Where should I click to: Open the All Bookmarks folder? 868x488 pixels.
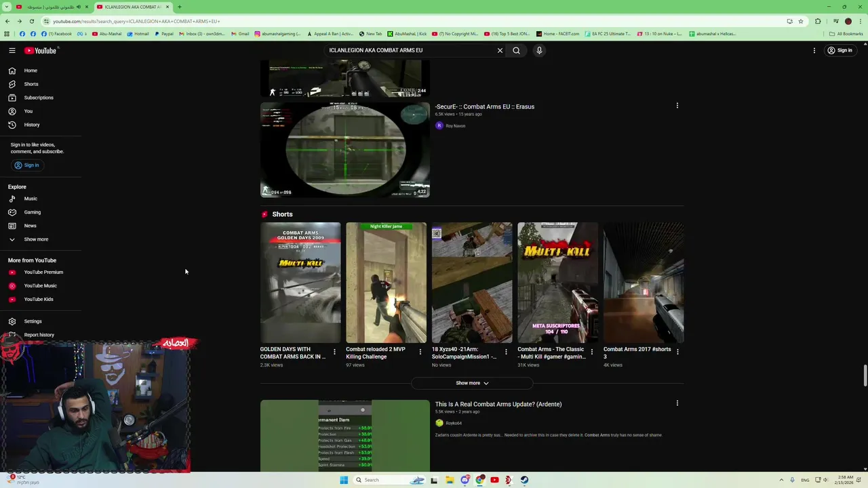[846, 34]
